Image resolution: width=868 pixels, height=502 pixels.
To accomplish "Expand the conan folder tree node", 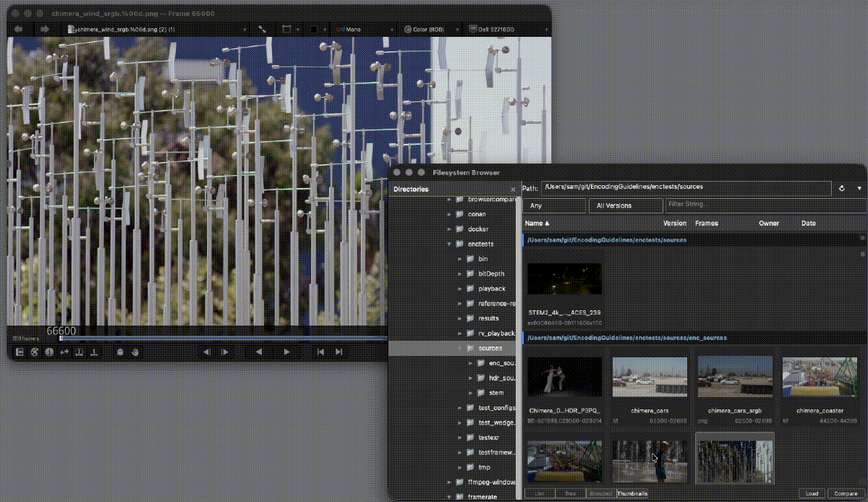I will click(x=449, y=214).
